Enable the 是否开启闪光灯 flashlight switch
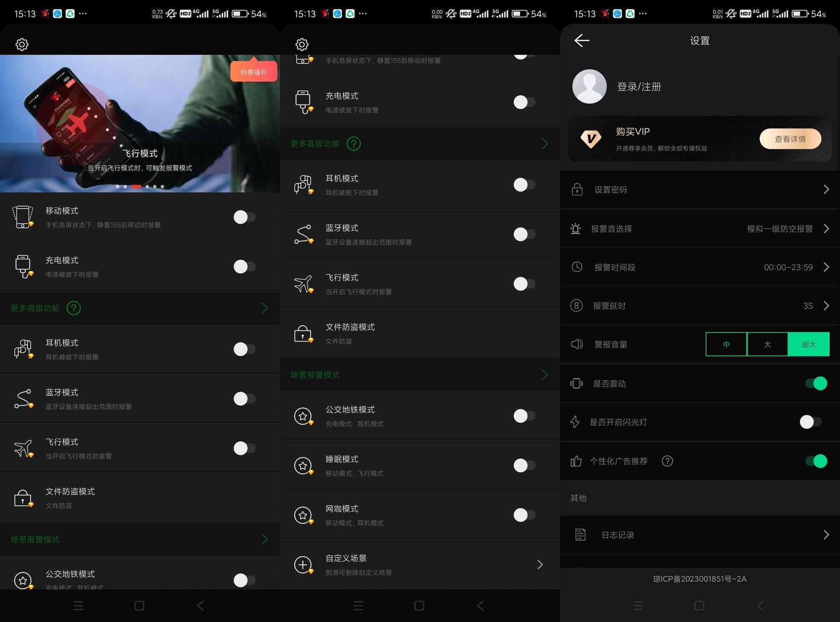The image size is (840, 622). point(811,422)
